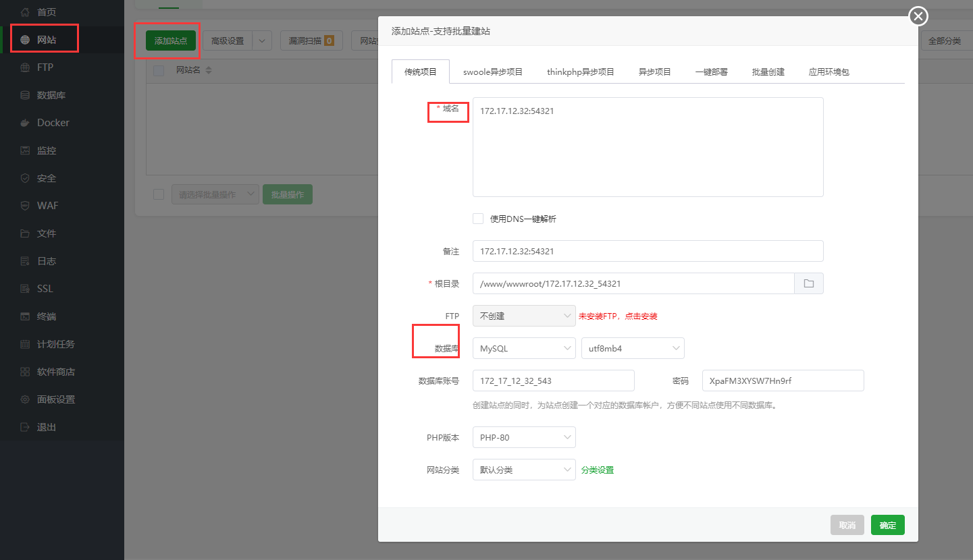The height and width of the screenshot is (560, 973).
Task: Toggle the batch operation checkbox
Action: pyautogui.click(x=159, y=194)
